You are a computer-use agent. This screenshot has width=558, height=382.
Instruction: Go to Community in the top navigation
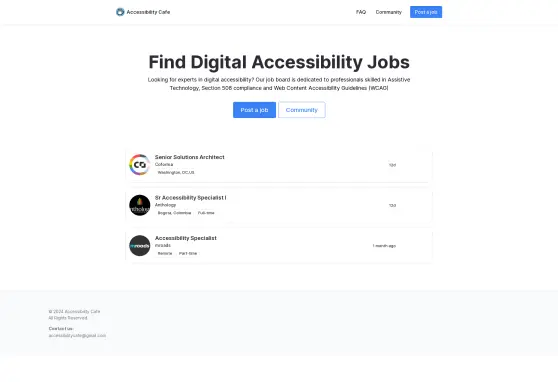[389, 12]
